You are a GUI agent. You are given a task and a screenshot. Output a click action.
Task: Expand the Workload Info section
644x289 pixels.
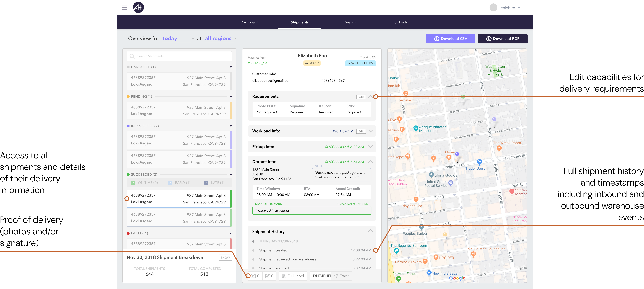tap(370, 131)
